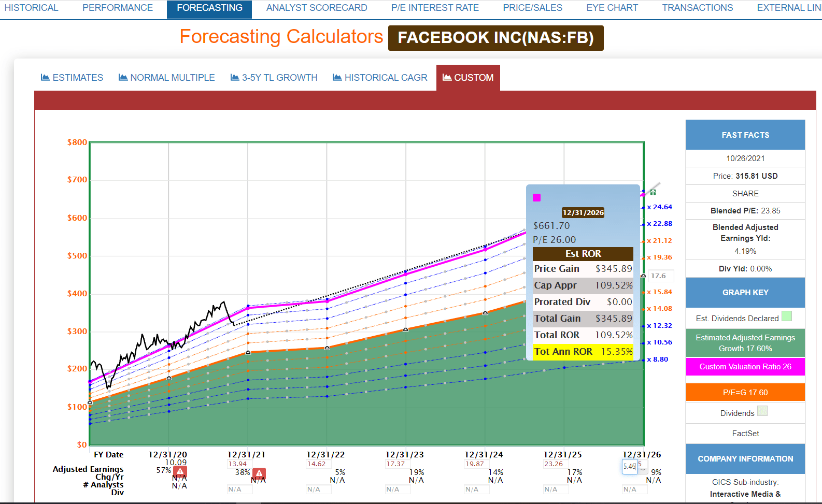Click the 12/31/2026 date badge in tooltip
Viewport: 822px width, 504px height.
(x=583, y=212)
